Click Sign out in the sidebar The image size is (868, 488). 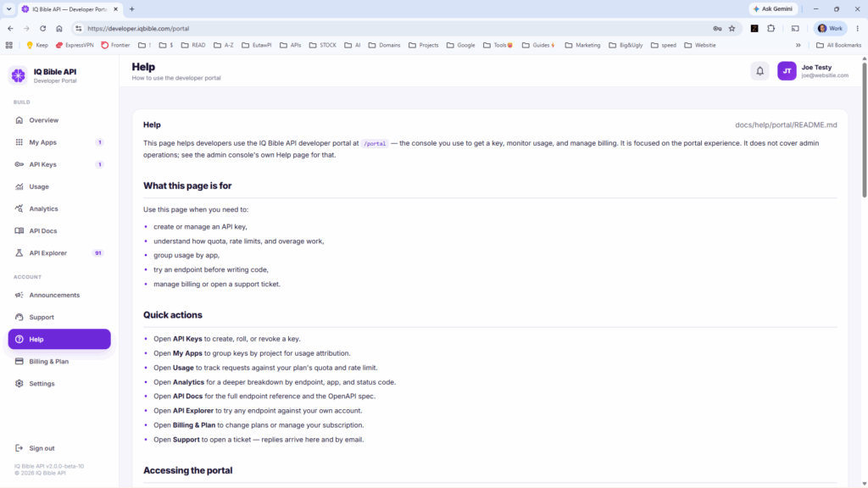(59, 448)
